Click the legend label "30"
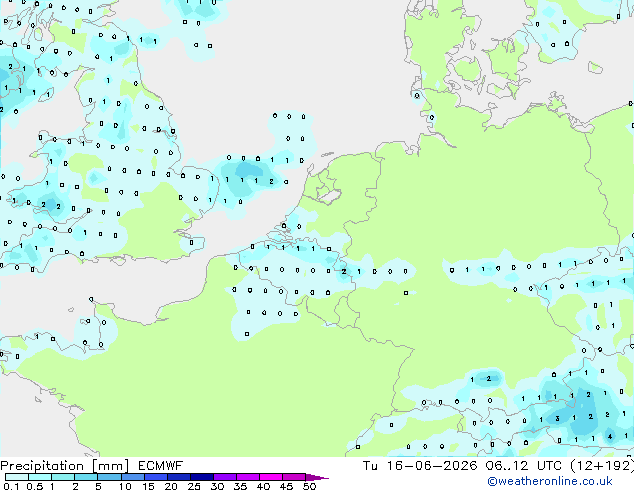The width and height of the screenshot is (634, 490). point(217,486)
